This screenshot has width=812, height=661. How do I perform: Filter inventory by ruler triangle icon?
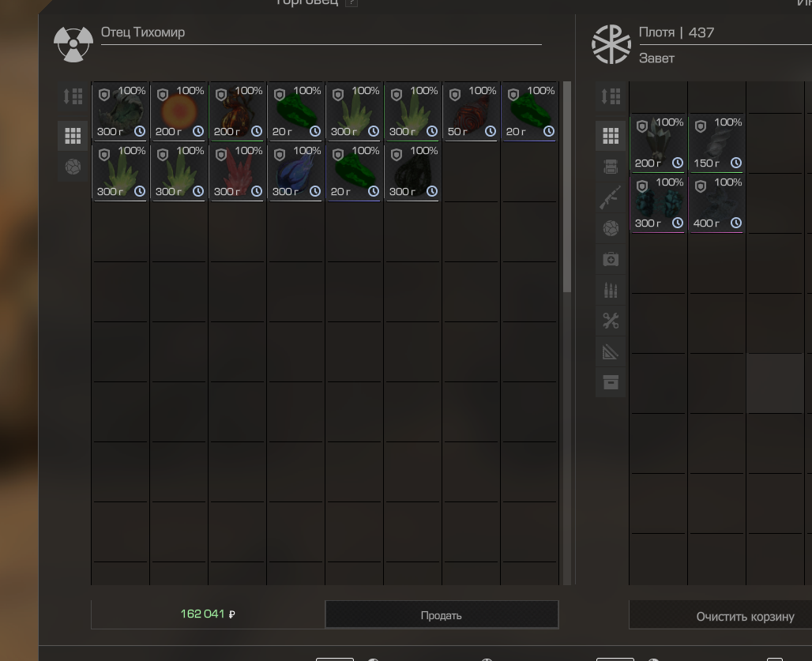[611, 352]
